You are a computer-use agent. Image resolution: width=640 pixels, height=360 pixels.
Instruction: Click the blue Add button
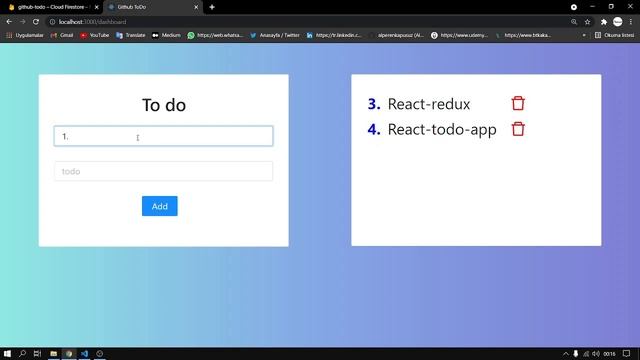(x=160, y=206)
